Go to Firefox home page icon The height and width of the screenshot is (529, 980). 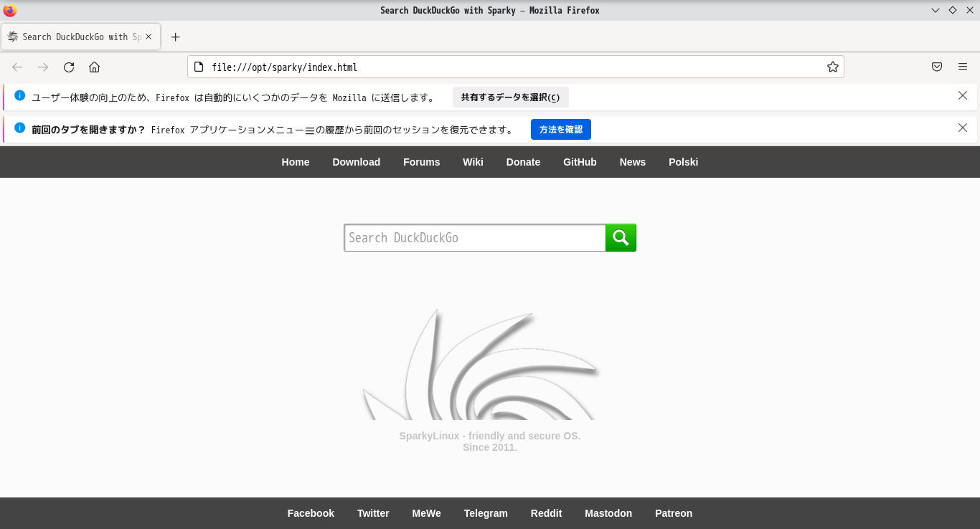94,67
